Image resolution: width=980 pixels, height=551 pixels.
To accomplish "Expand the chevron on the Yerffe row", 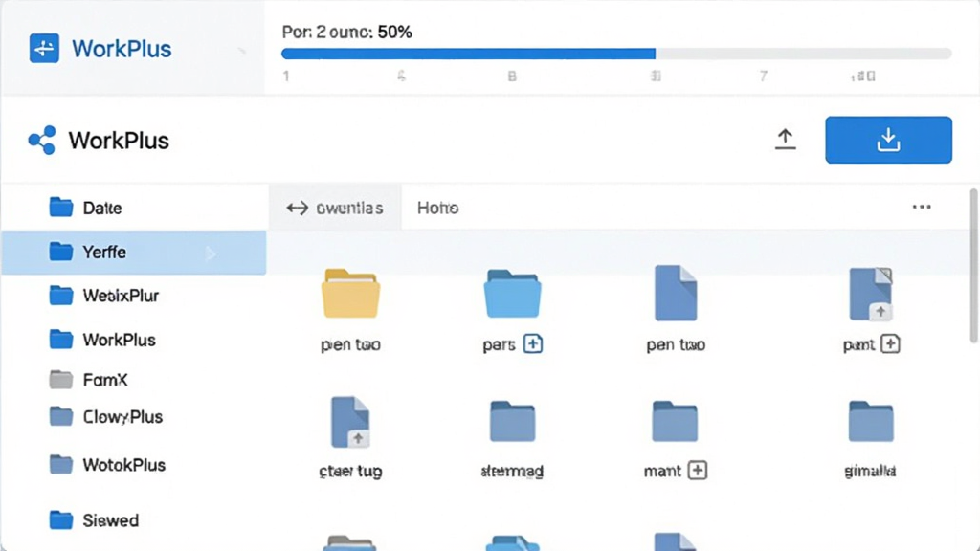I will pos(212,253).
